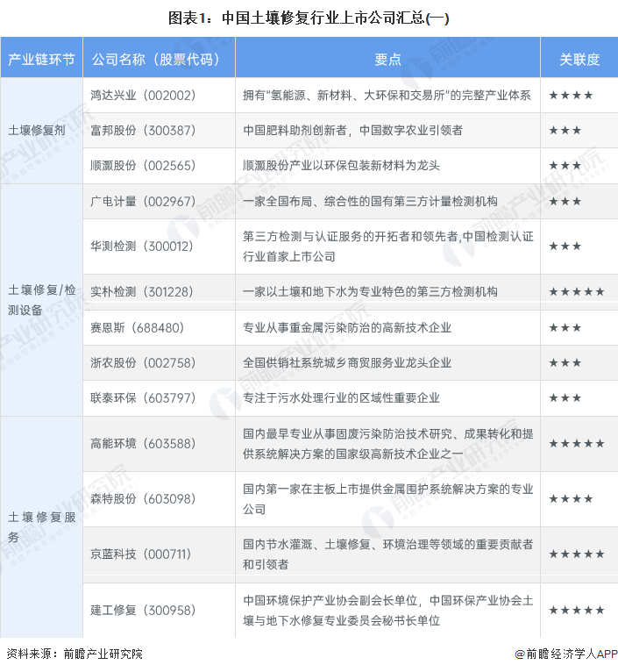The width and height of the screenshot is (618, 672).
Task: Click description 一家全国布局、综合性的国有第三方计量检测机构
Action: tap(370, 202)
